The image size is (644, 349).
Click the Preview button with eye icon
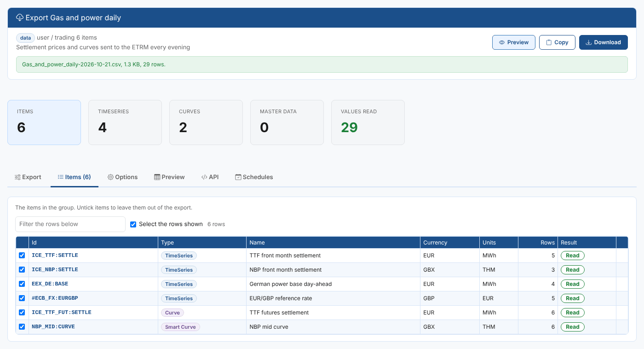514,42
